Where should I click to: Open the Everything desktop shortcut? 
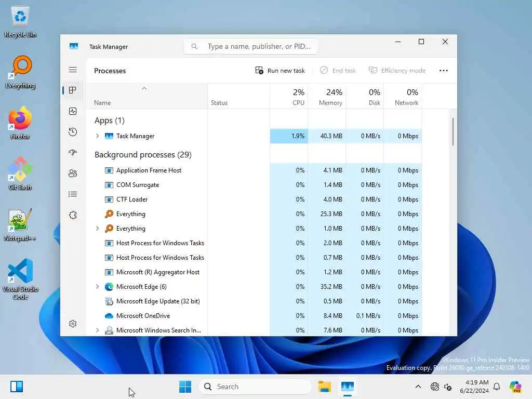point(20,72)
